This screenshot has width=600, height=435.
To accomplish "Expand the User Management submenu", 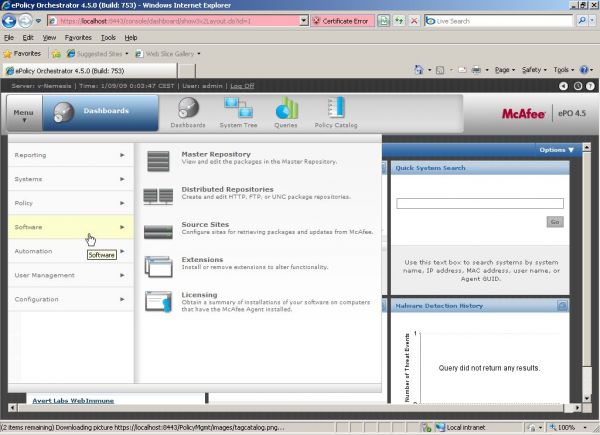I will coord(71,275).
